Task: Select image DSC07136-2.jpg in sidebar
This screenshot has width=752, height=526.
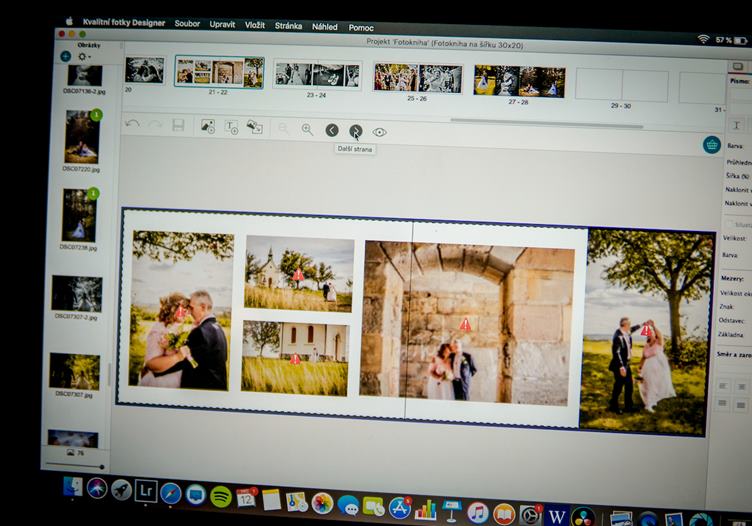Action: pyautogui.click(x=85, y=76)
